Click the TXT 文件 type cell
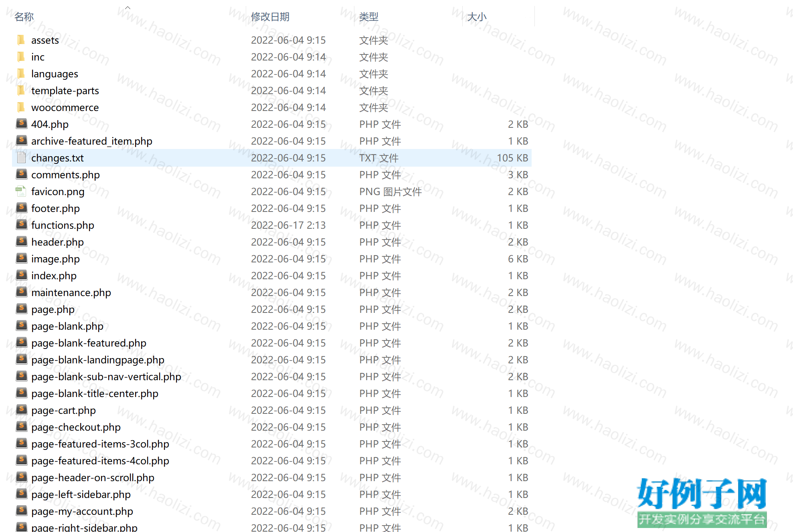This screenshot has height=532, width=793. 379,158
